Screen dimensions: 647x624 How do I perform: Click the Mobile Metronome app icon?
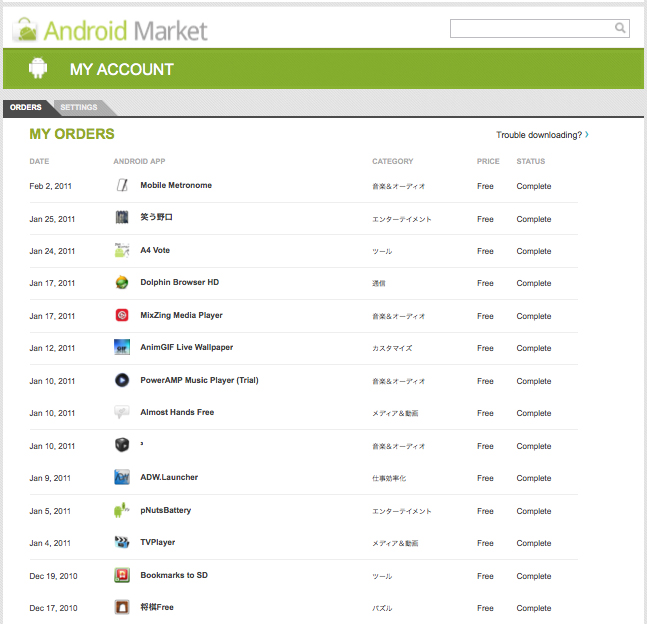click(122, 186)
